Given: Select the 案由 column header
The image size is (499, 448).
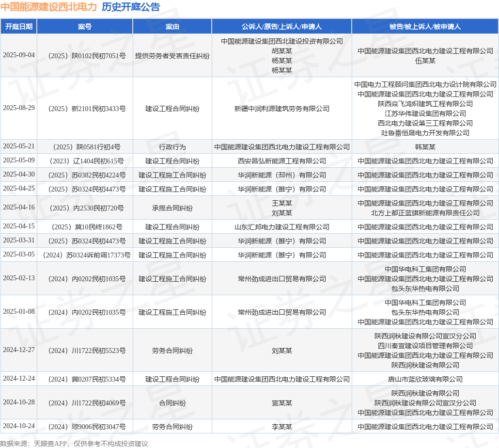Looking at the screenshot, I should pyautogui.click(x=172, y=27).
